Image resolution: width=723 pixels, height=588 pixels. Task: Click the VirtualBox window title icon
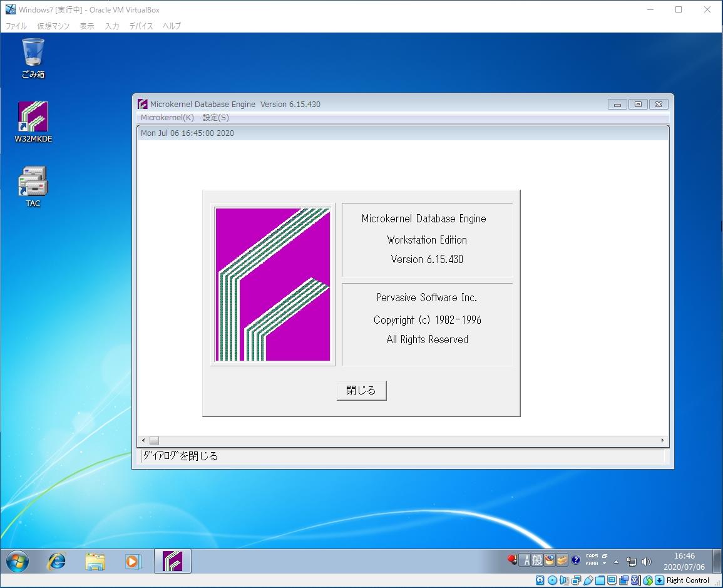tap(10, 9)
